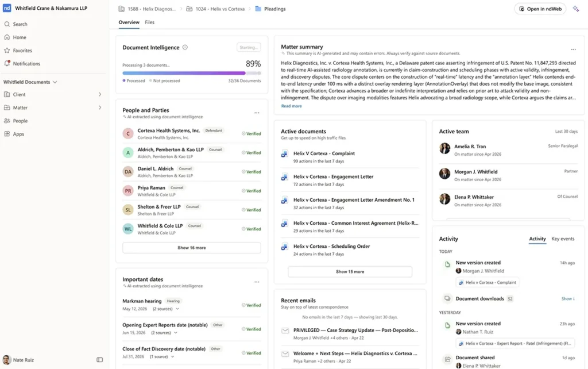The height and width of the screenshot is (369, 588).
Task: Click Scheduling Order document icon
Action: click(x=285, y=247)
